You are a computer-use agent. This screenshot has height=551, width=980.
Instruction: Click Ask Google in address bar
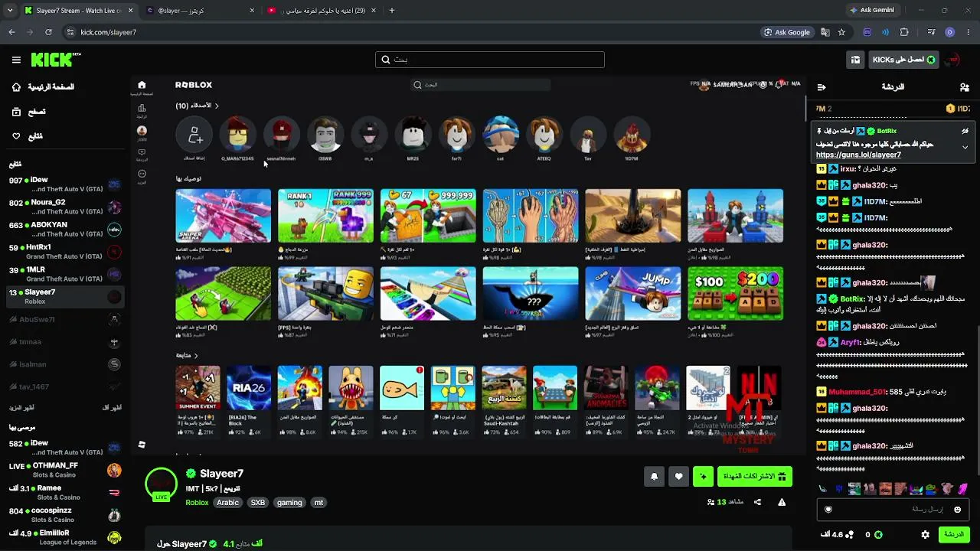pos(786,32)
